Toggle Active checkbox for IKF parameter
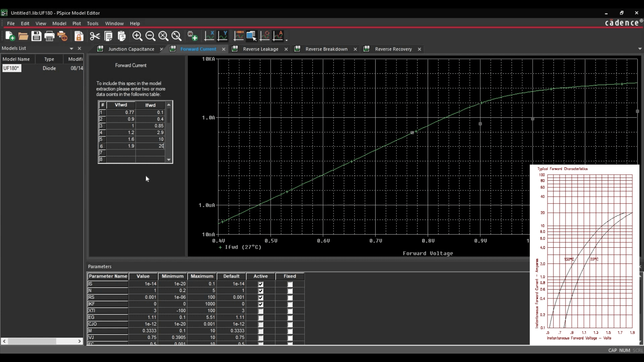Image resolution: width=644 pixels, height=362 pixels. [x=261, y=304]
